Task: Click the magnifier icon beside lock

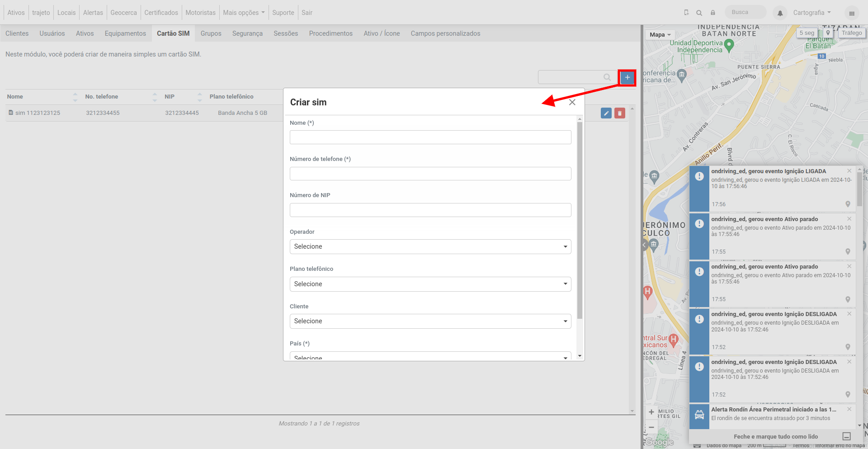Action: tap(699, 13)
